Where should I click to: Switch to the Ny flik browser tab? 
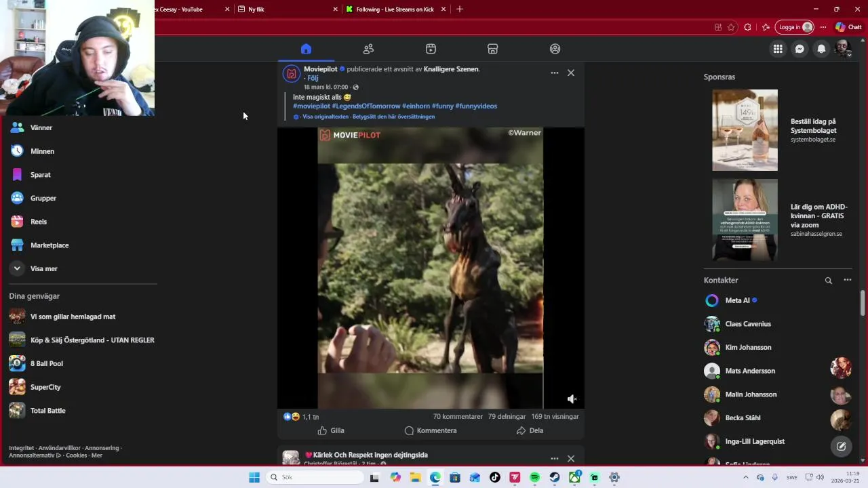288,9
